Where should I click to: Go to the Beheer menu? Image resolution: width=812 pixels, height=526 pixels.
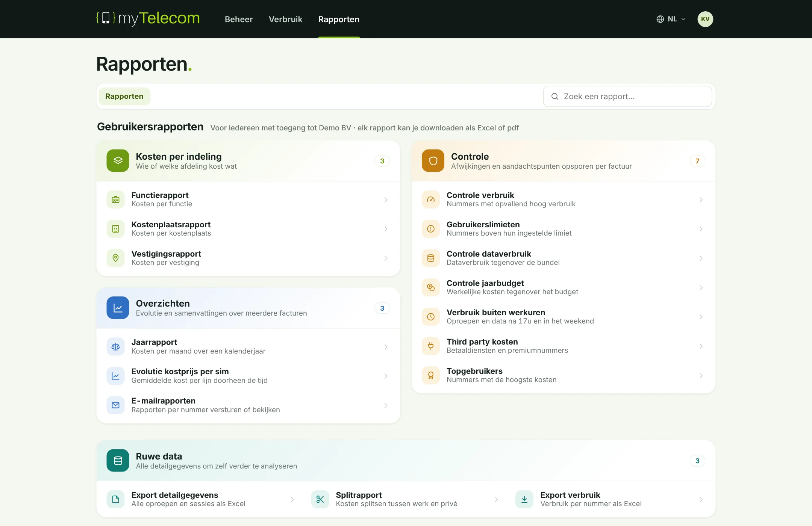239,19
